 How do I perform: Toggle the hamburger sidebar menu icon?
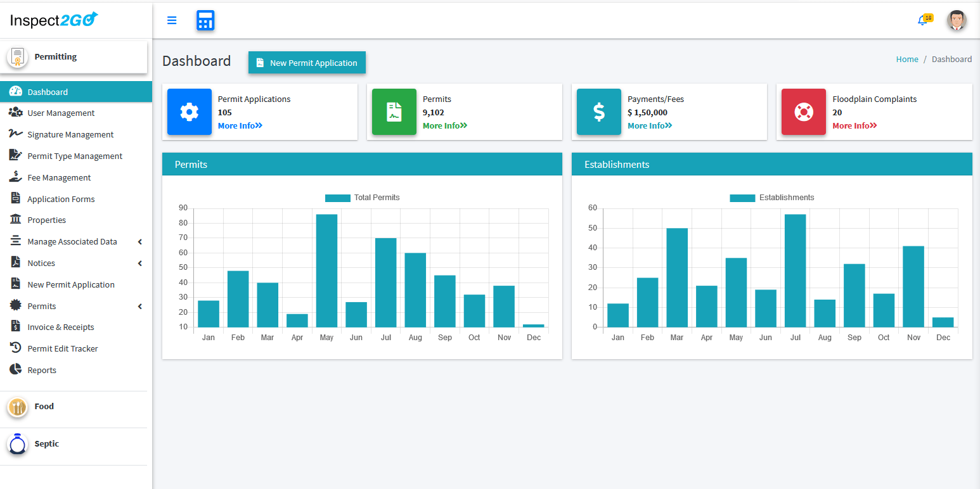point(172,20)
